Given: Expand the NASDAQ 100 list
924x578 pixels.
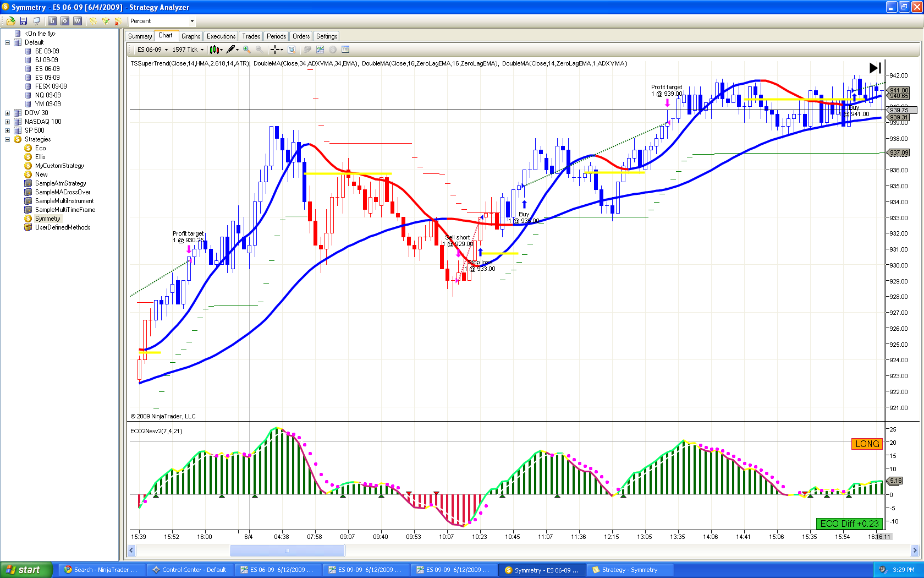Looking at the screenshot, I should (x=7, y=122).
